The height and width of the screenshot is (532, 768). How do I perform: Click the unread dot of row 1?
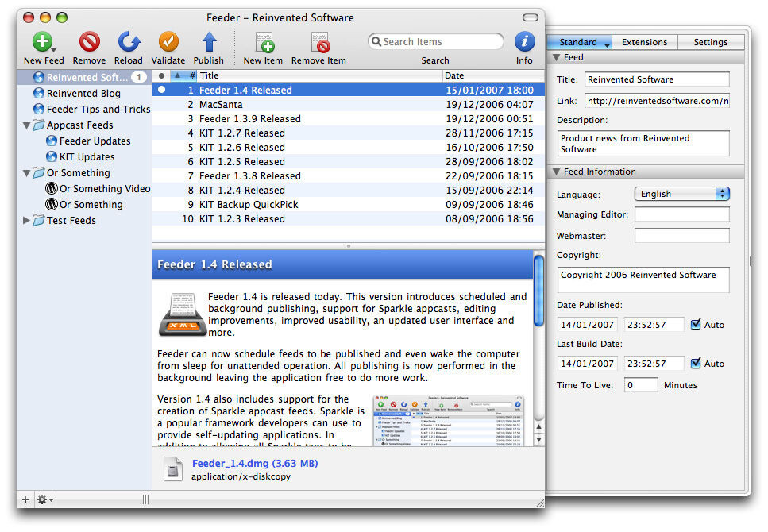point(161,90)
